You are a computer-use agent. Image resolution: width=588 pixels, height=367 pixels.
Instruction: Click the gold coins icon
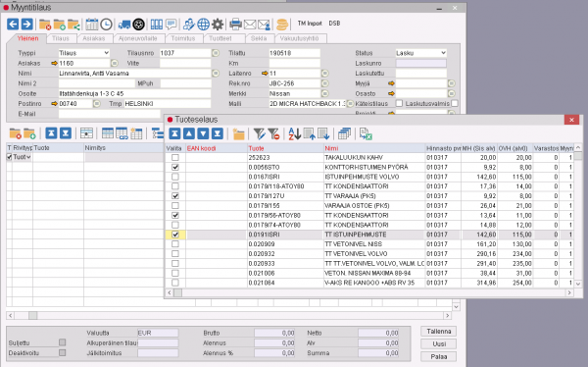point(282,25)
